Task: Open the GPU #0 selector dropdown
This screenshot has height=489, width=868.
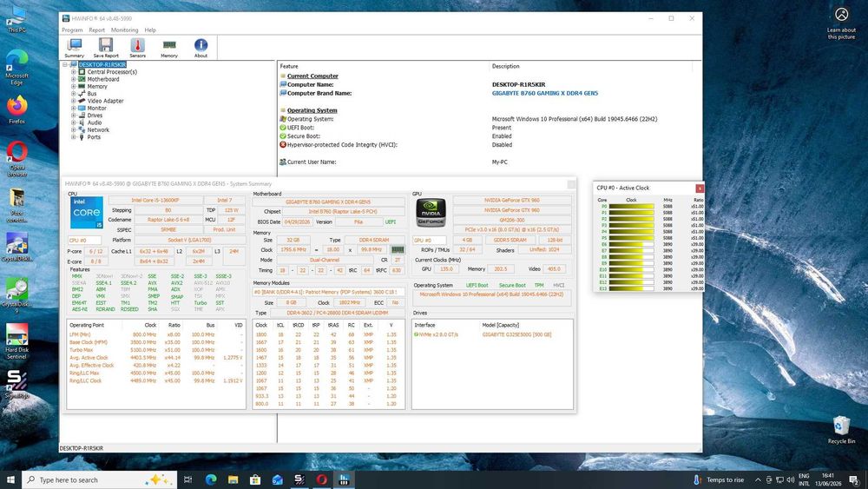Action: (x=429, y=240)
